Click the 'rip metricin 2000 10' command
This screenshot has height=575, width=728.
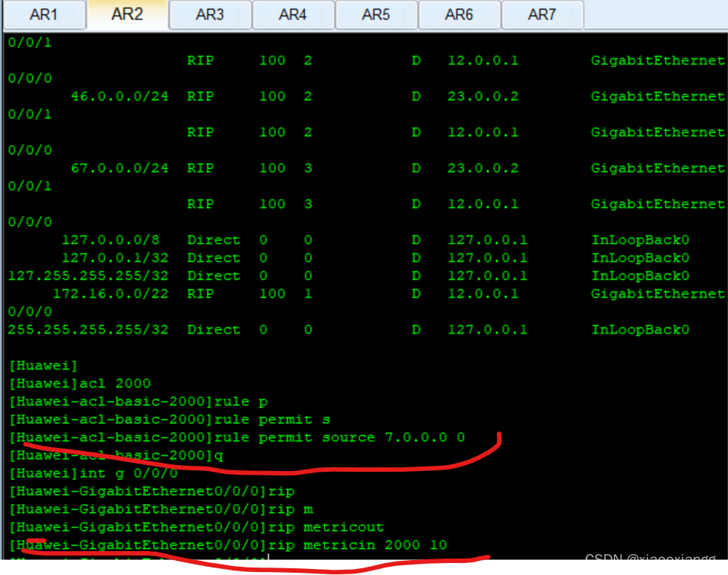coord(228,545)
